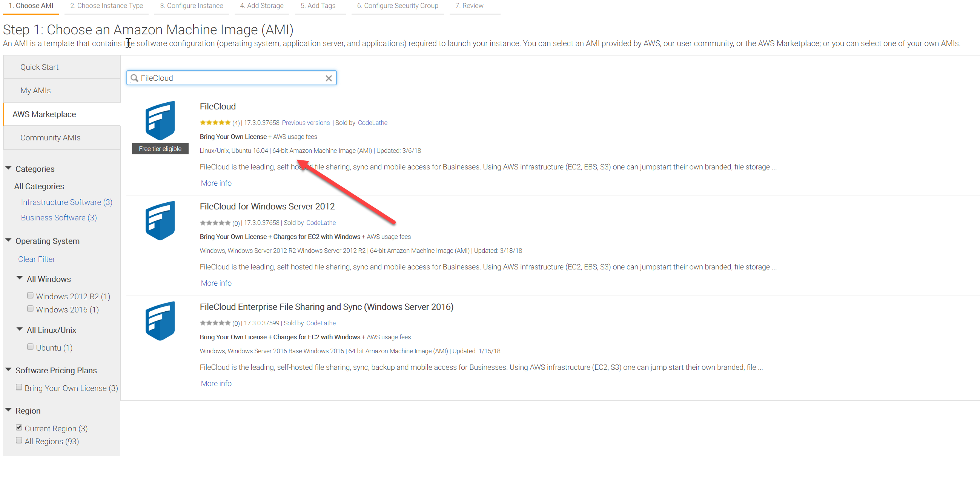Switch to the Community AMIs tab
Viewport: 980px width, 500px height.
pos(50,138)
